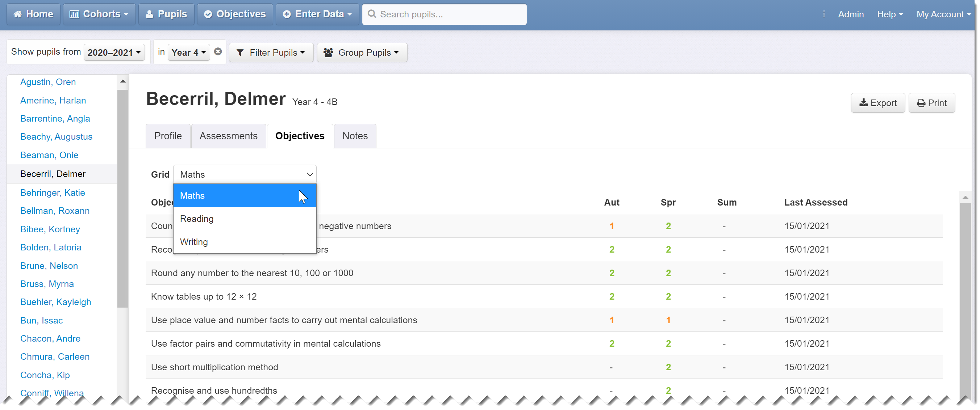
Task: Click 'Know tables up to 12 × 12' row
Action: click(x=544, y=296)
